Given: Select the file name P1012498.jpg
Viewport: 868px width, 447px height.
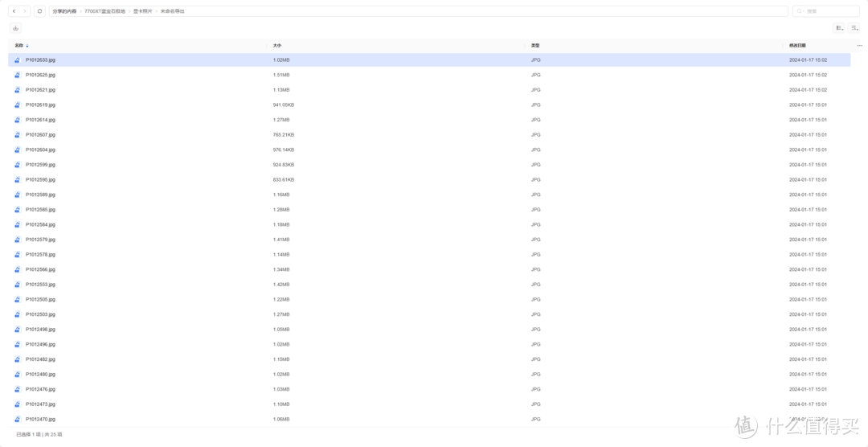Looking at the screenshot, I should click(40, 329).
